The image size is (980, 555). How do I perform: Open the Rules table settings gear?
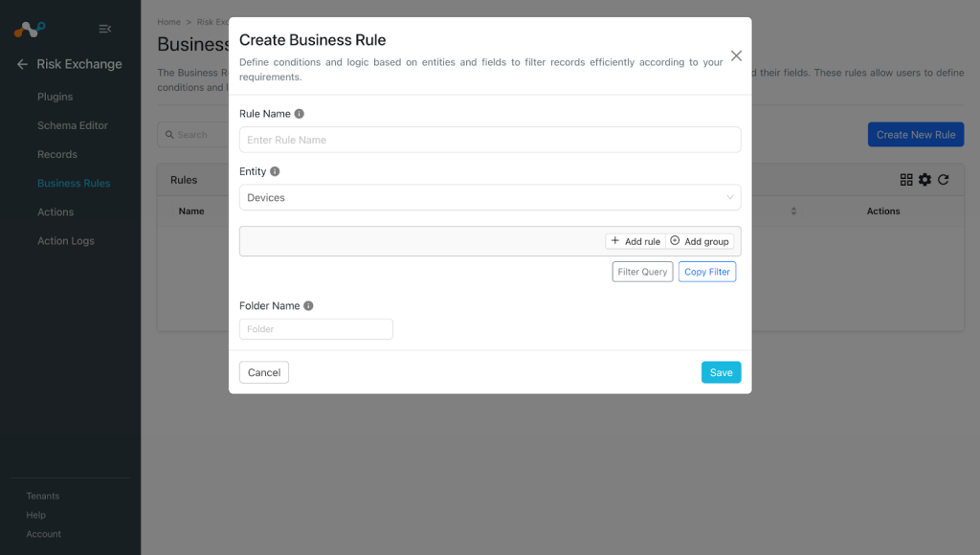(925, 180)
